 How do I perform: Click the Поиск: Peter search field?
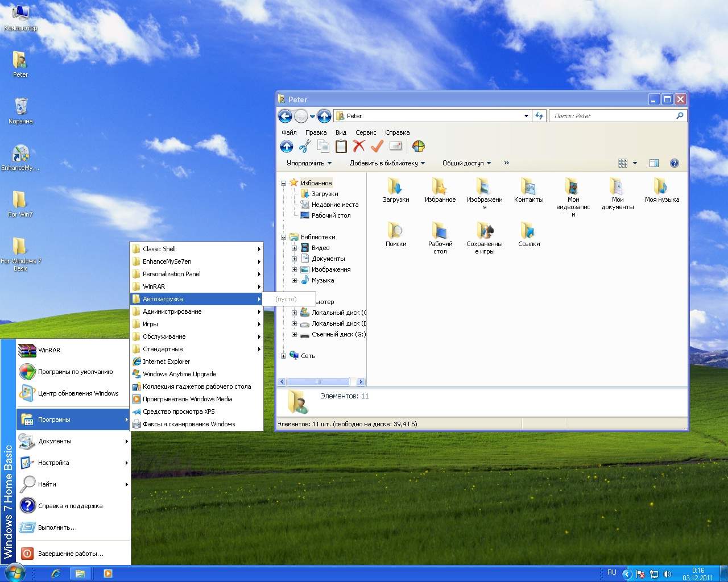coord(611,116)
